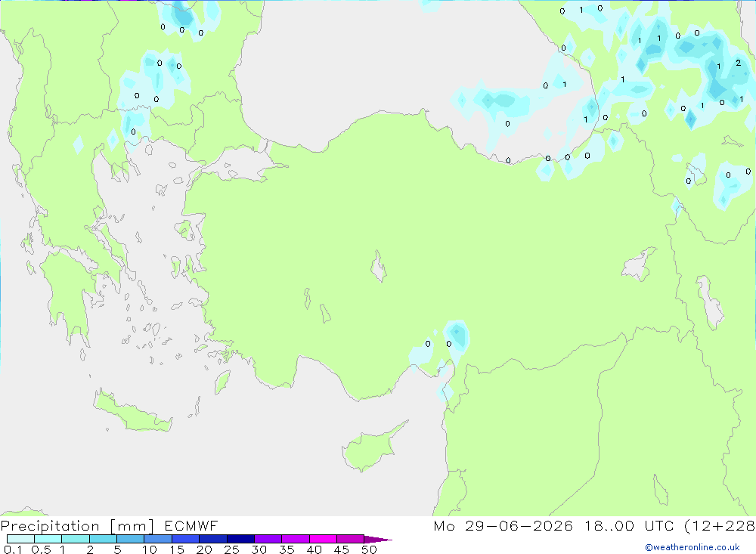This screenshot has height=554, width=756.
Task: Pick the 1–2 mm legend swatch
Action: pyautogui.click(x=76, y=539)
